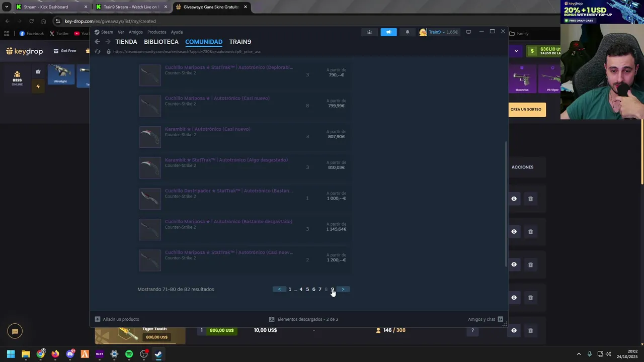Open Spotify from the taskbar
This screenshot has width=644, height=362.
pos(129,354)
